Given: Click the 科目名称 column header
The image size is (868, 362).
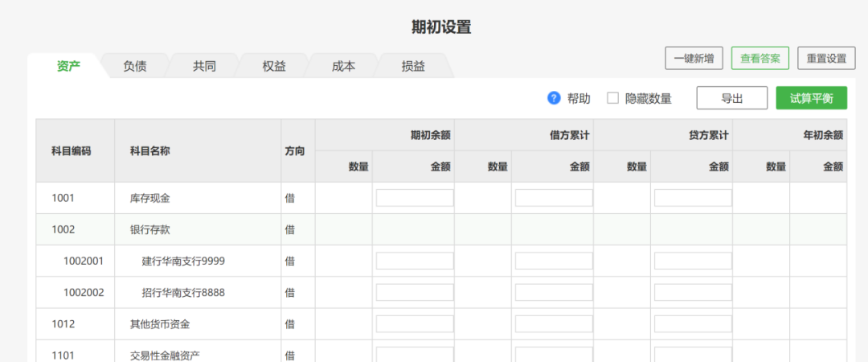Looking at the screenshot, I should click(x=150, y=151).
